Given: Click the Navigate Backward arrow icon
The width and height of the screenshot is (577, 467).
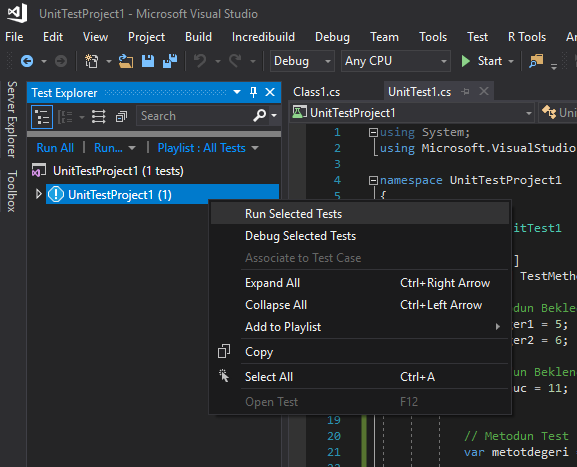Looking at the screenshot, I should [x=27, y=61].
